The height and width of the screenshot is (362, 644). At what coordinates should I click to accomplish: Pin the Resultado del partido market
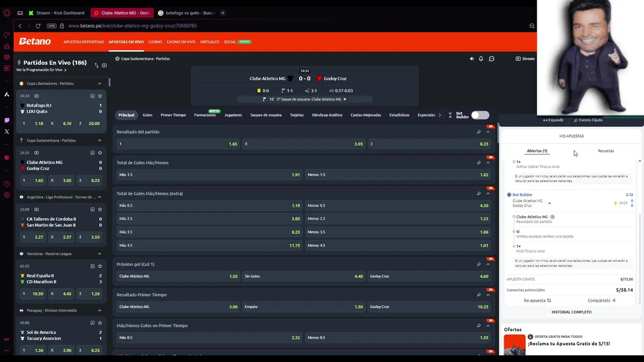[479, 132]
